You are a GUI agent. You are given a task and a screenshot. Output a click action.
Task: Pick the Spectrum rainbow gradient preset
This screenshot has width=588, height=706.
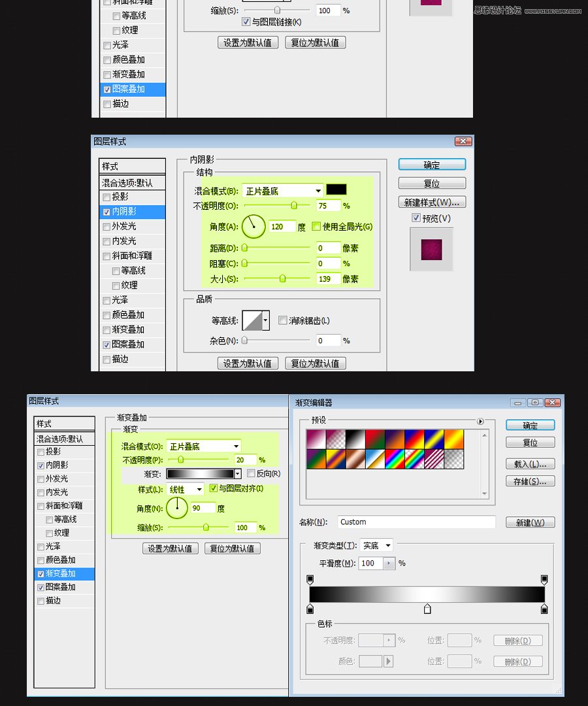395,460
